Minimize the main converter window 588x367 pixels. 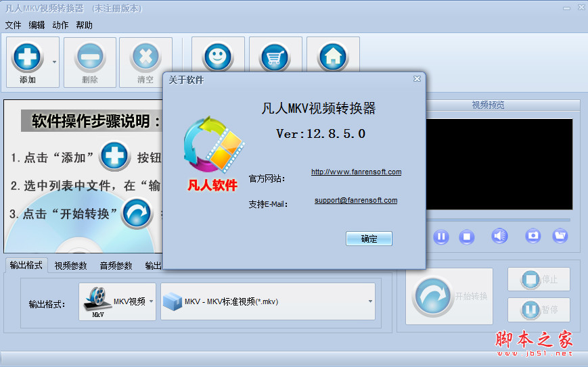tap(566, 7)
